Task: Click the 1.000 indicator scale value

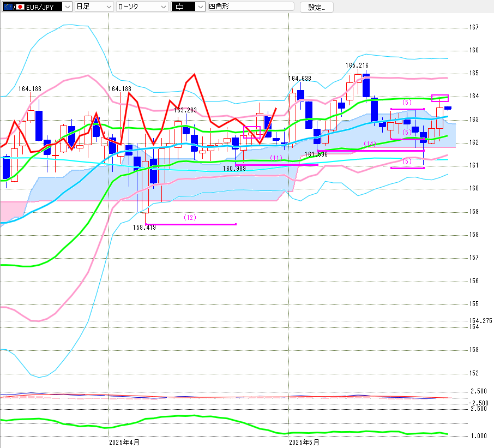Action: click(x=479, y=435)
